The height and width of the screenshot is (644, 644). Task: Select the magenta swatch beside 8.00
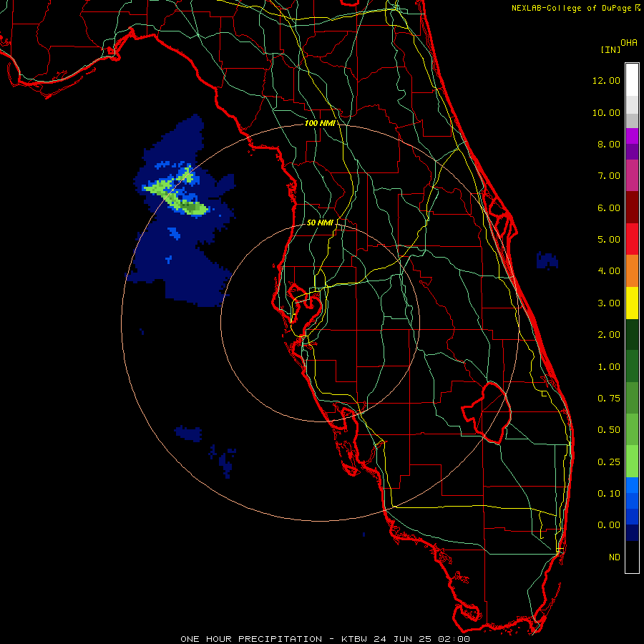[632, 136]
